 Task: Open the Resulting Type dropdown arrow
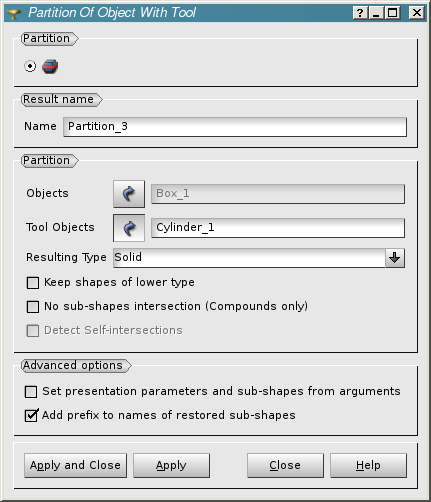coord(395,258)
